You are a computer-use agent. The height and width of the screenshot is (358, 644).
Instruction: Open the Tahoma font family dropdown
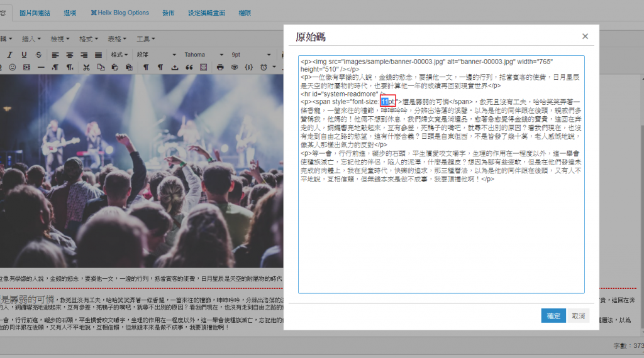(203, 55)
